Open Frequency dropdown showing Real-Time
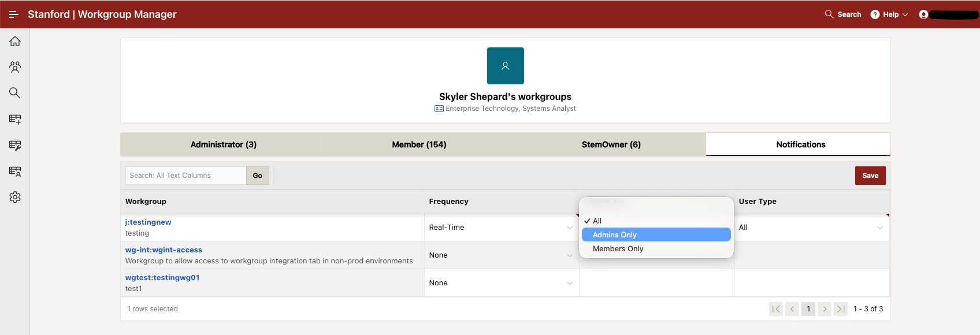This screenshot has width=980, height=335. click(x=502, y=228)
